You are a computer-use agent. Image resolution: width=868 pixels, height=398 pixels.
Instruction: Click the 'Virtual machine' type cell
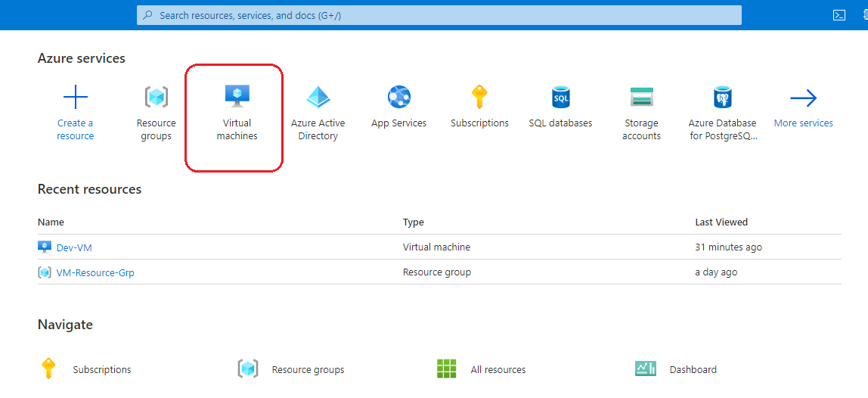tap(437, 247)
